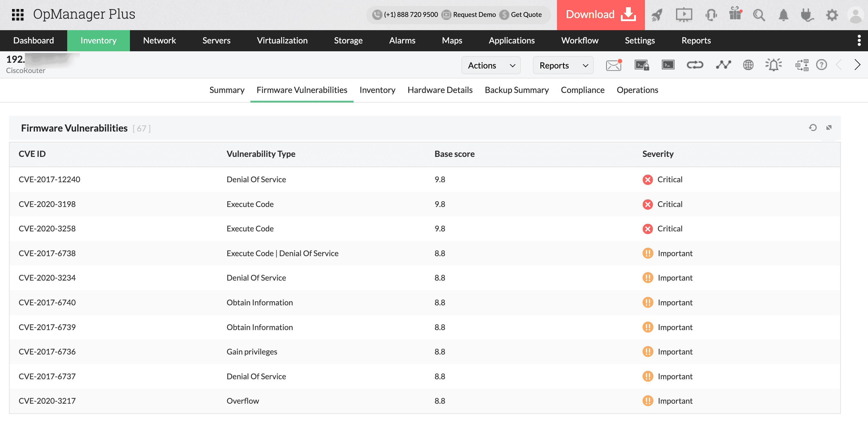Image resolution: width=868 pixels, height=423 pixels.
Task: Open the Inventory device sub-tab
Action: (377, 90)
